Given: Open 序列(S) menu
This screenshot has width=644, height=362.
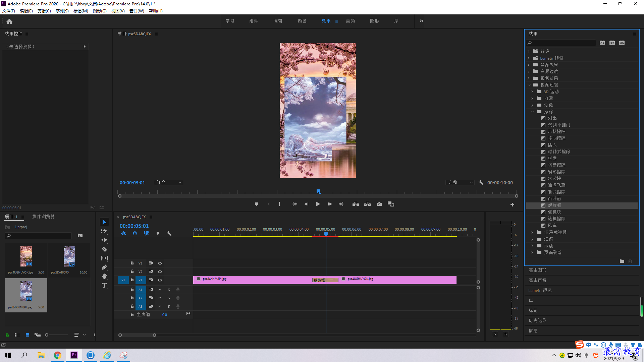Looking at the screenshot, I should click(x=62, y=11).
